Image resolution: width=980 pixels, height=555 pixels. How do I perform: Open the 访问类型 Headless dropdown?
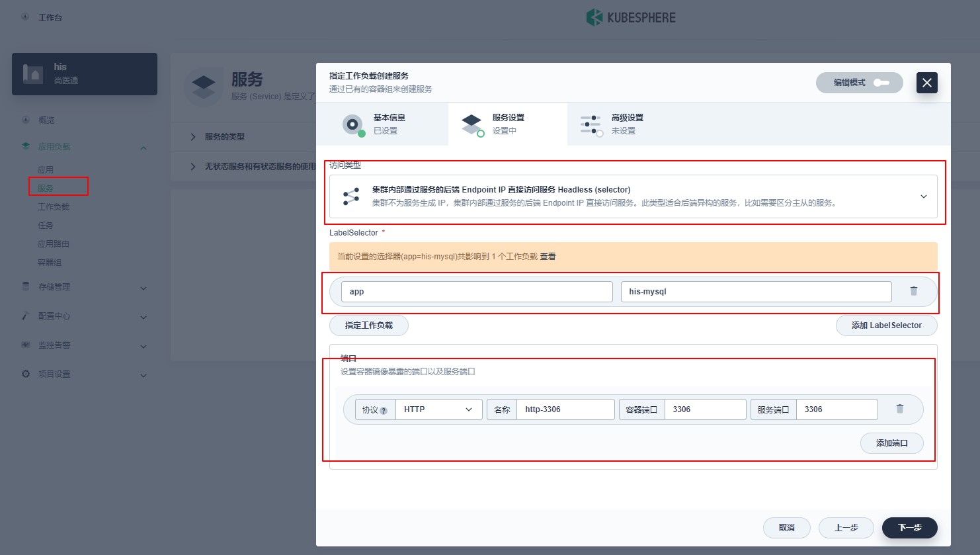click(x=633, y=196)
